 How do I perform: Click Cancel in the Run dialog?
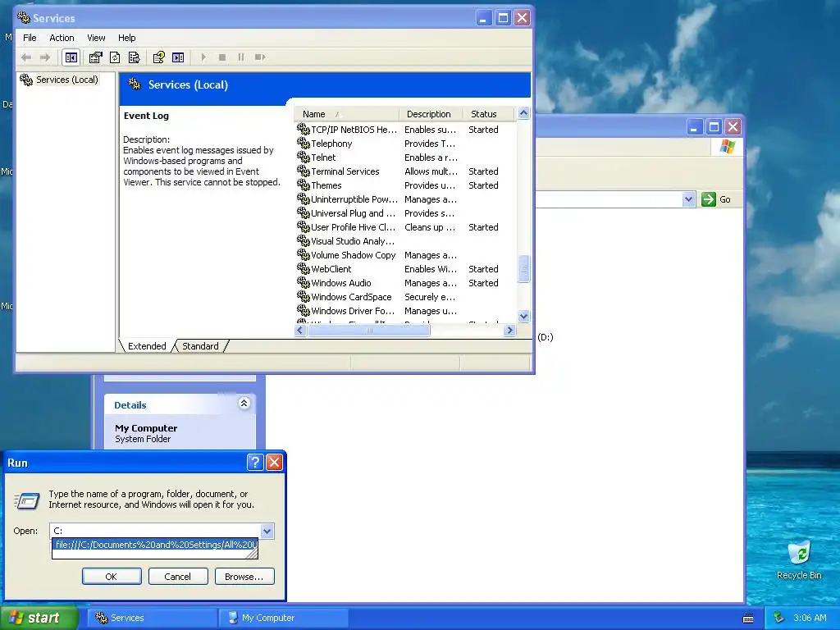[x=178, y=577]
